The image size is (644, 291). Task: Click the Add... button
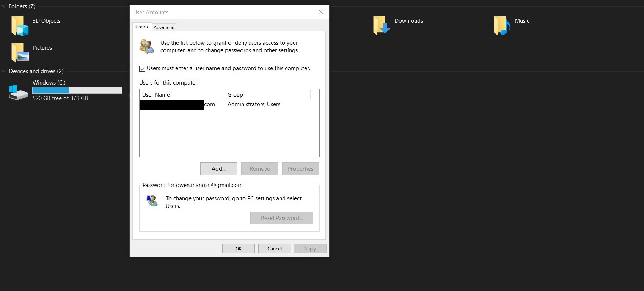coord(219,169)
